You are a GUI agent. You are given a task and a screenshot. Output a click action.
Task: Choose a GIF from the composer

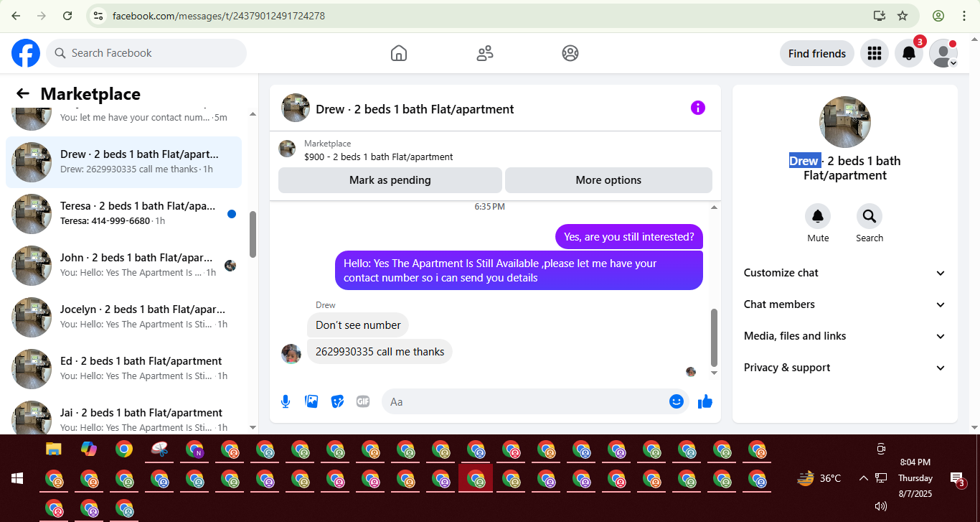[x=363, y=401]
